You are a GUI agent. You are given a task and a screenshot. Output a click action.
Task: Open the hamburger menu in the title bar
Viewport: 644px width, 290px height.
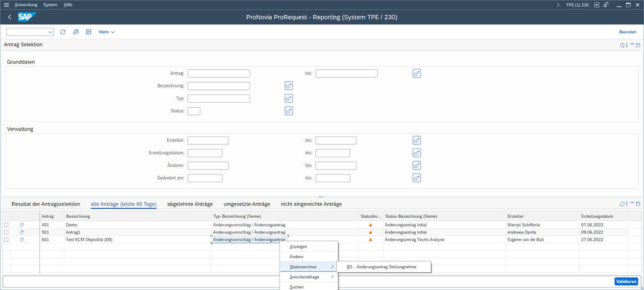pos(6,5)
